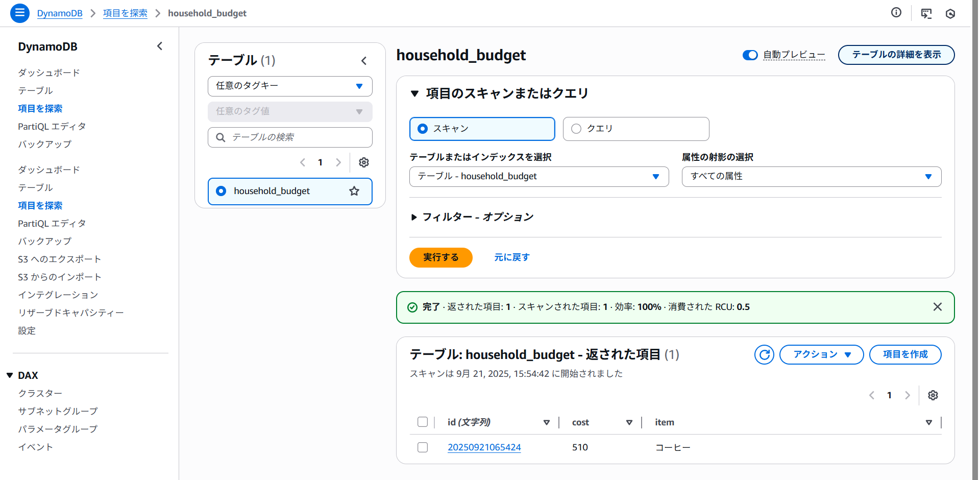This screenshot has height=480, width=980.
Task: Click the info icon in top bar
Action: [x=896, y=13]
